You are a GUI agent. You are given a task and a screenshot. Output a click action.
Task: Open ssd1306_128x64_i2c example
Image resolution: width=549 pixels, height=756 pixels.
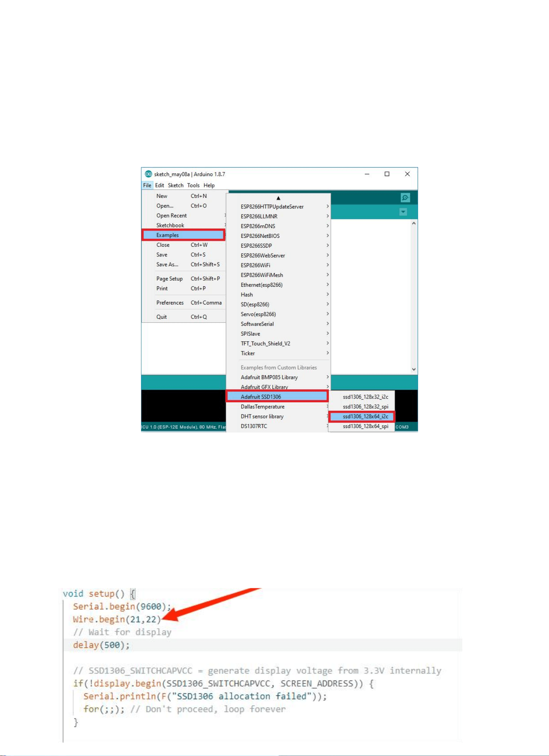pos(362,416)
